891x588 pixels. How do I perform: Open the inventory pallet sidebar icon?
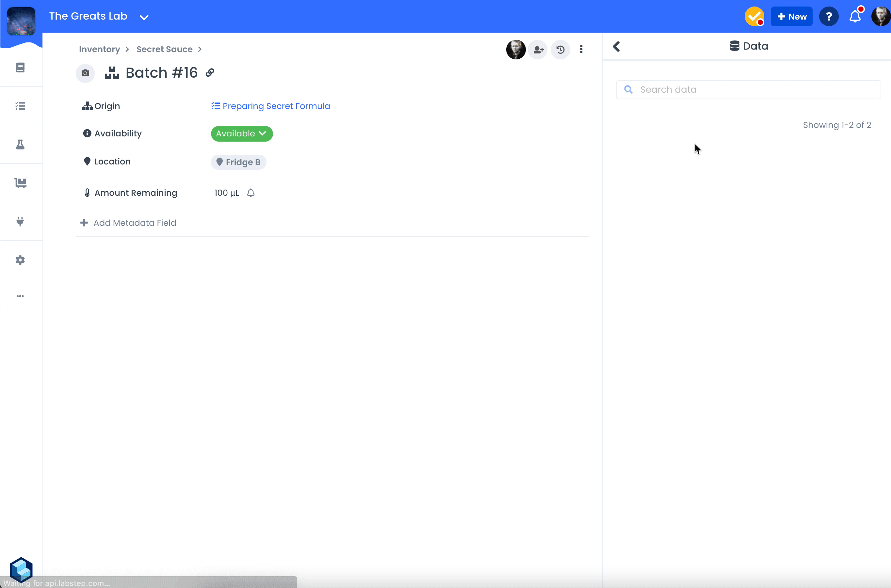[x=20, y=183]
